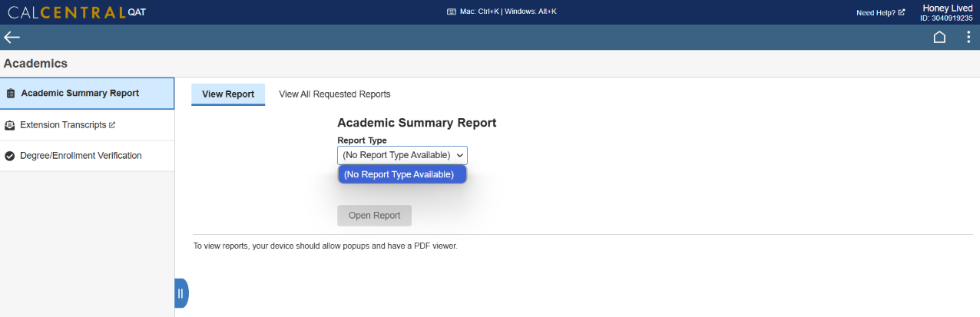Click the Academic Summary Report clipboard icon

click(11, 94)
